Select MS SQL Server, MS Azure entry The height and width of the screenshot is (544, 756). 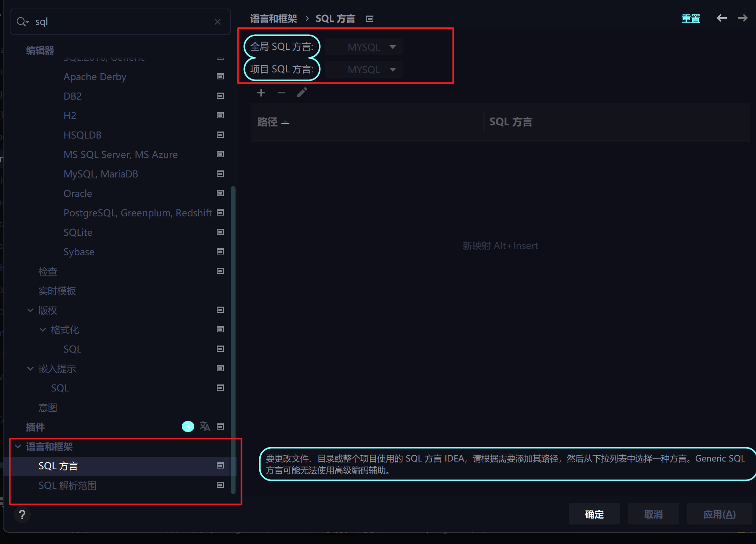pyautogui.click(x=120, y=154)
